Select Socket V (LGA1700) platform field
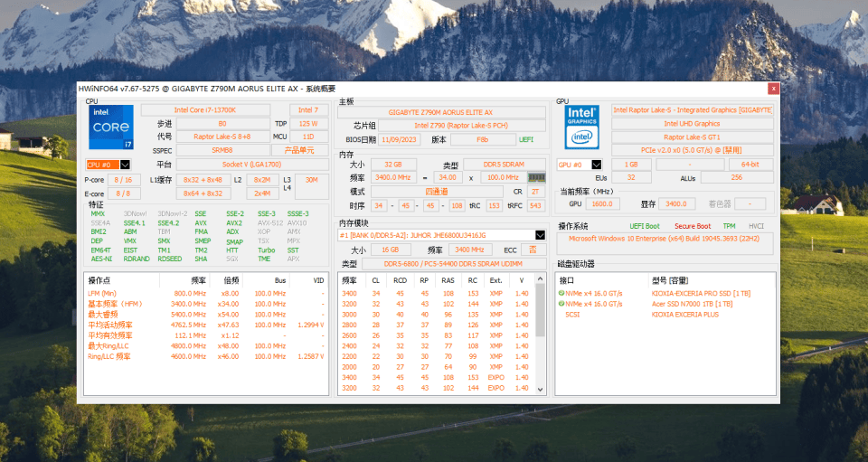The height and width of the screenshot is (462, 868). pyautogui.click(x=252, y=165)
